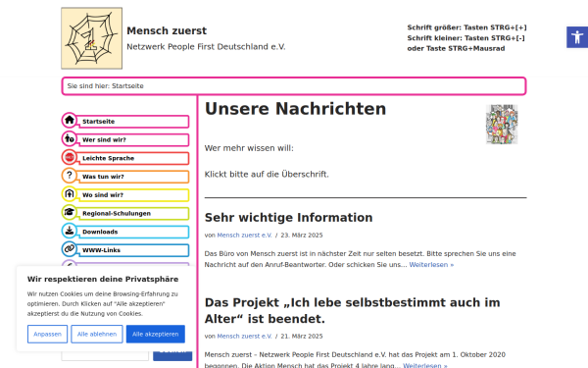Screen dimensions: 588x368
Task: Click the date 23. März 2025
Action: tap(302, 236)
